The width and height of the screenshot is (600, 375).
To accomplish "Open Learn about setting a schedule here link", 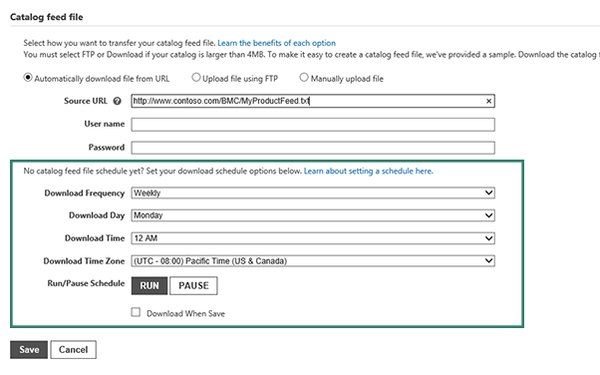I will [x=368, y=171].
